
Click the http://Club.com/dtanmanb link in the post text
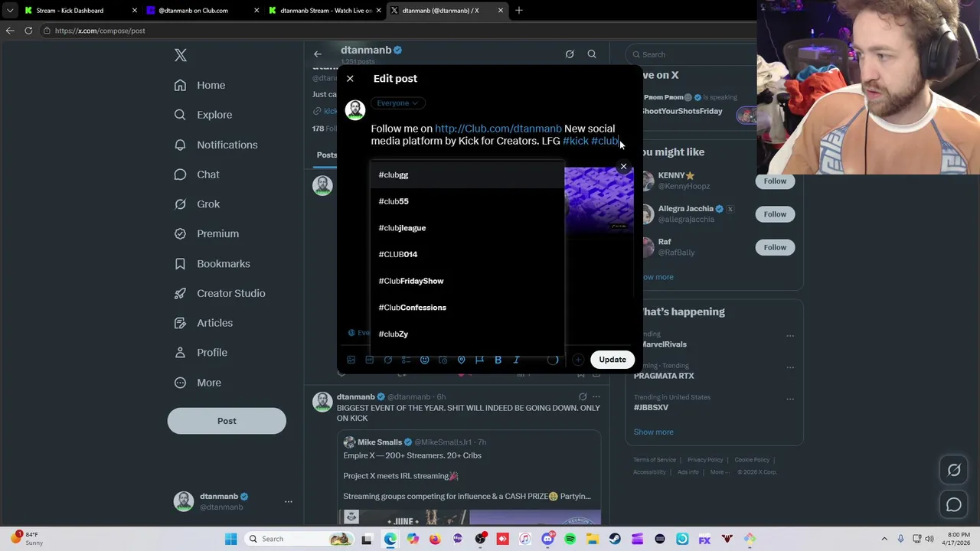click(x=498, y=129)
